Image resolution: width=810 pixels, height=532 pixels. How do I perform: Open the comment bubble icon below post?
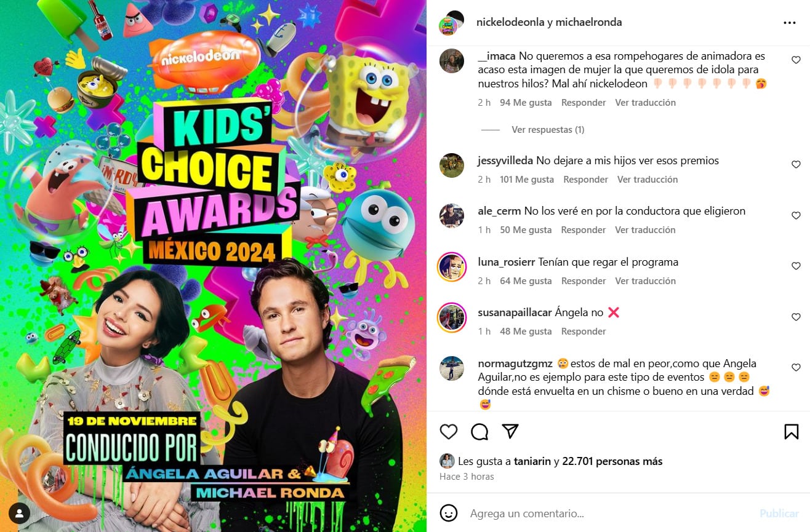479,432
